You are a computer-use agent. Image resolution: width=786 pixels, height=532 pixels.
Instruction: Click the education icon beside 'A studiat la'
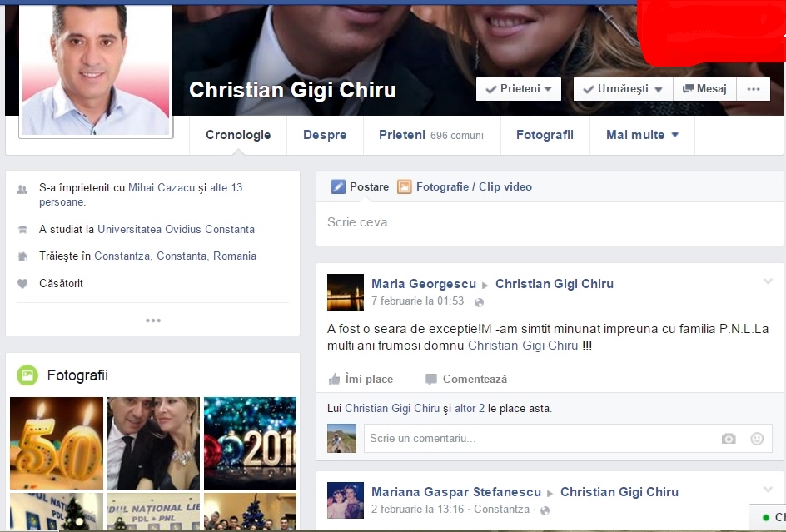point(22,230)
